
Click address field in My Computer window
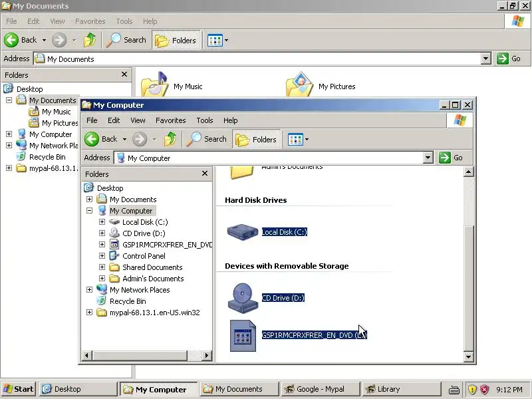pyautogui.click(x=269, y=158)
